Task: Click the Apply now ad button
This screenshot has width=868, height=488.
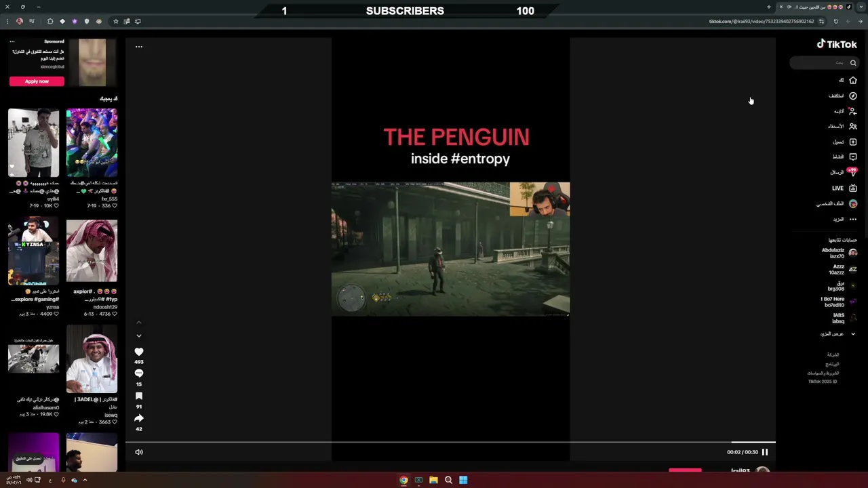Action: pos(37,81)
